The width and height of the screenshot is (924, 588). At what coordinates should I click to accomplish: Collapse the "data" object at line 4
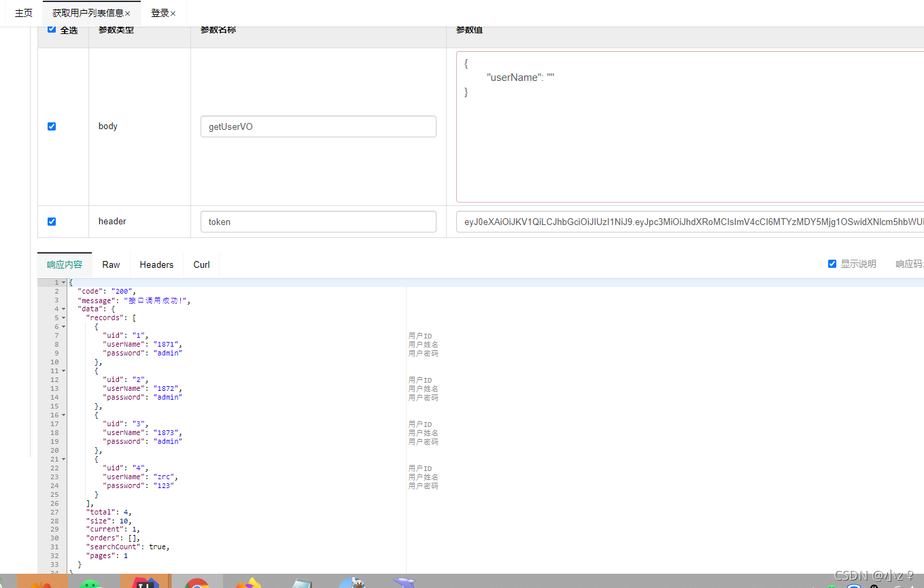(x=64, y=309)
